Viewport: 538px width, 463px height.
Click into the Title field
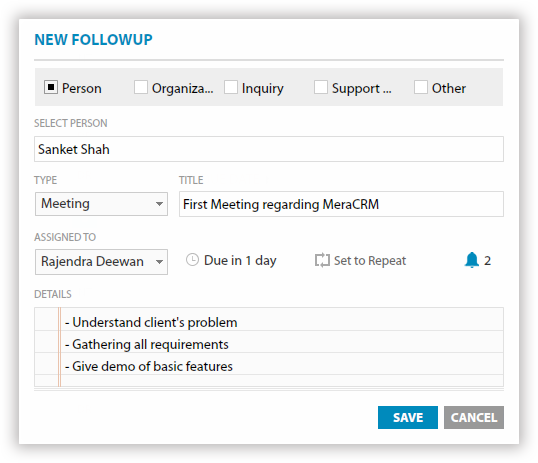341,204
